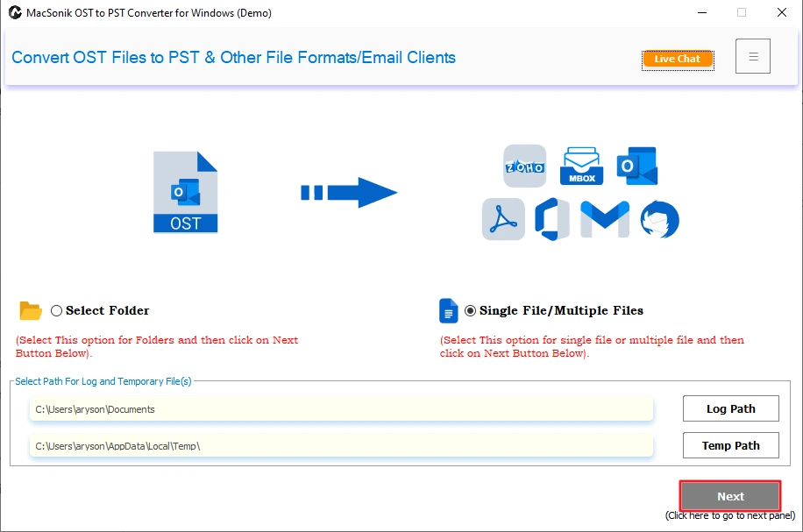Click the Gmail M icon

pyautogui.click(x=605, y=219)
